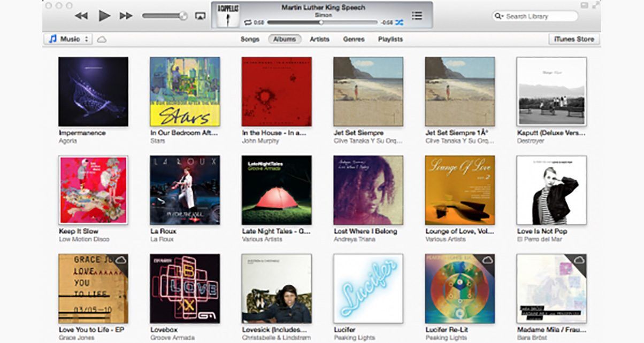
Task: Click the artist name "Destroyer"
Action: pyautogui.click(x=531, y=141)
